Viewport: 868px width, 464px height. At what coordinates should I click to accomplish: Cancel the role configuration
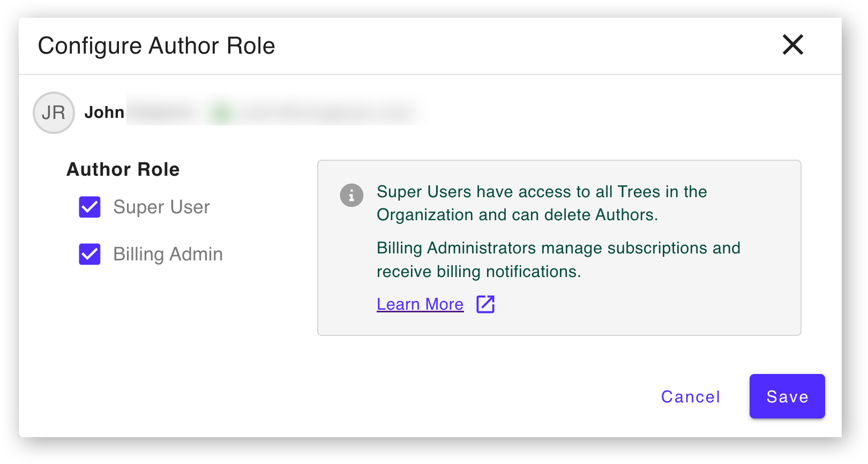coord(691,396)
